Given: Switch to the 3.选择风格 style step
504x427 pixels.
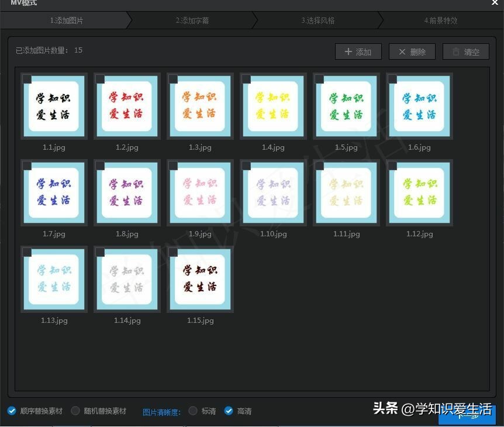Looking at the screenshot, I should pos(318,20).
